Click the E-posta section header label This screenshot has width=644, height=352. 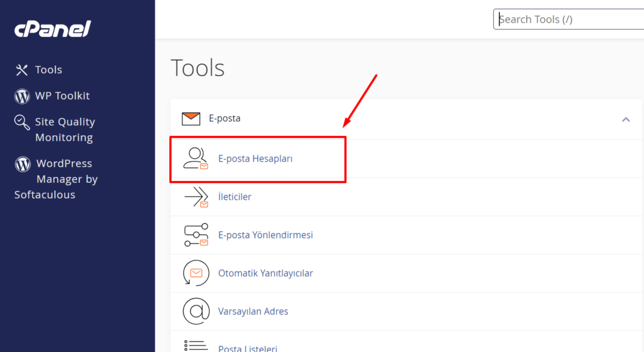[225, 118]
